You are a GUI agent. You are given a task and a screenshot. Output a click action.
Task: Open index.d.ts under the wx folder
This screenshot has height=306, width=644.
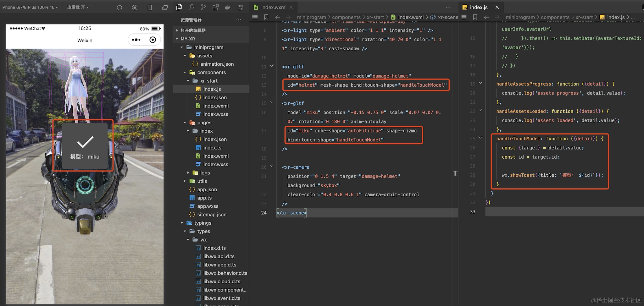point(214,248)
